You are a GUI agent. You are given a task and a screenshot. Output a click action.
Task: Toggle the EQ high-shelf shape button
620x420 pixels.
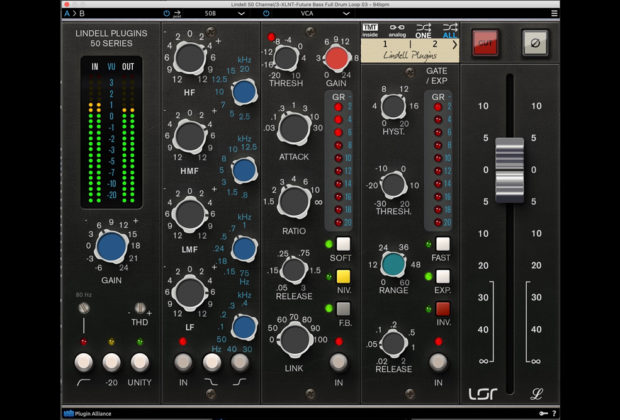pos(240,362)
